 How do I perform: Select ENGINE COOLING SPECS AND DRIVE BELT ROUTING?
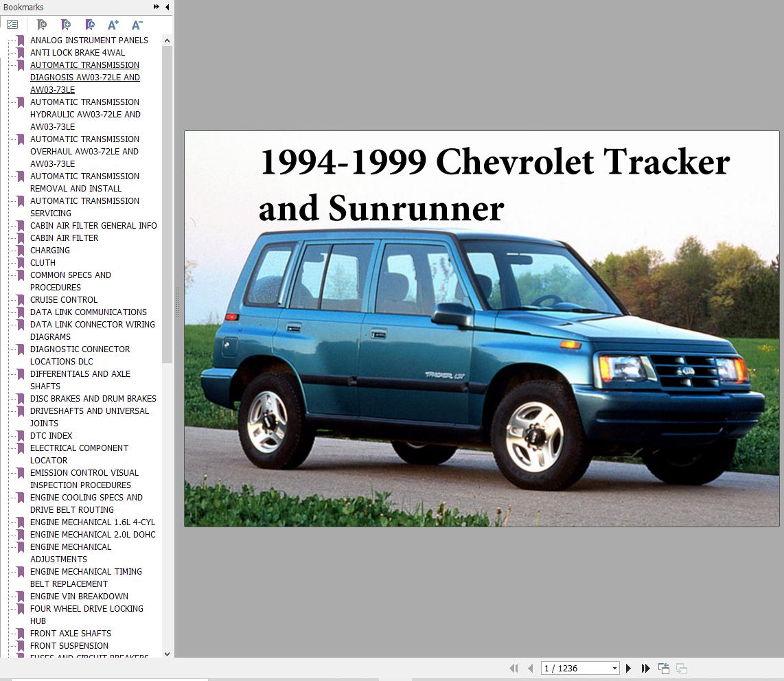[87, 503]
